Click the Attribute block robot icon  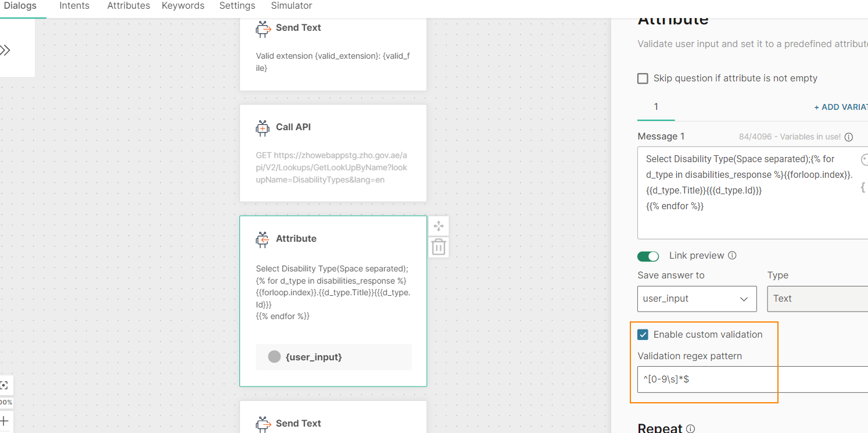[263, 239]
